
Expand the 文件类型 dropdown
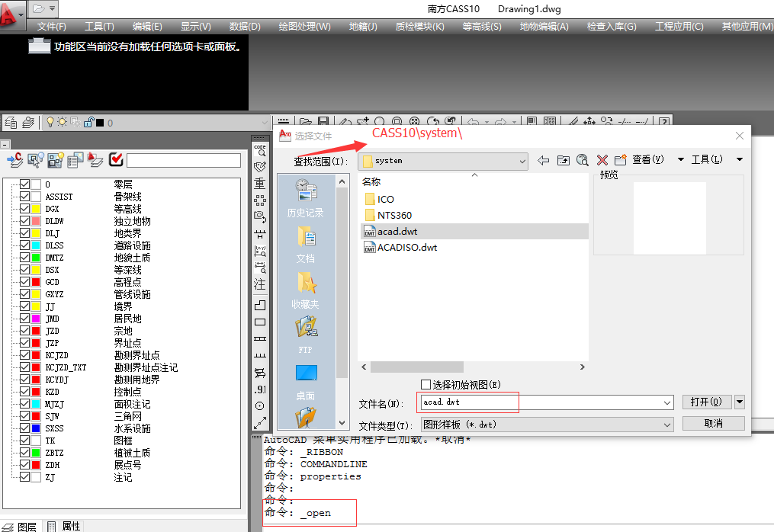coord(667,425)
